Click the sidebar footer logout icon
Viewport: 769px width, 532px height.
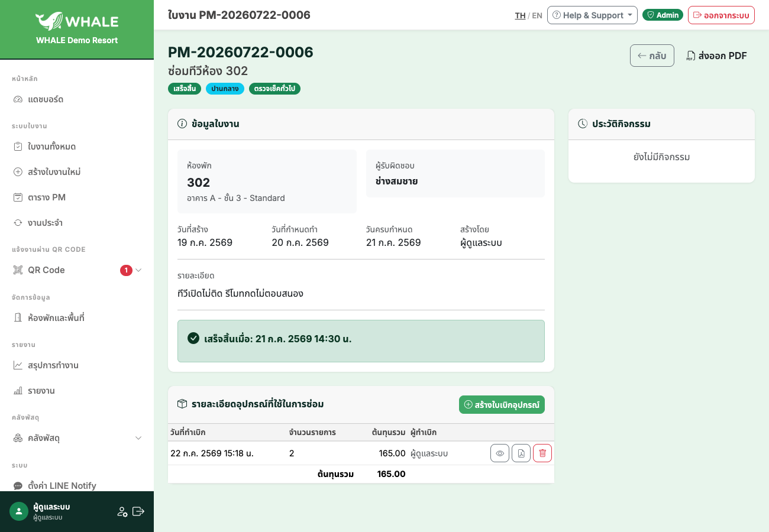click(138, 511)
